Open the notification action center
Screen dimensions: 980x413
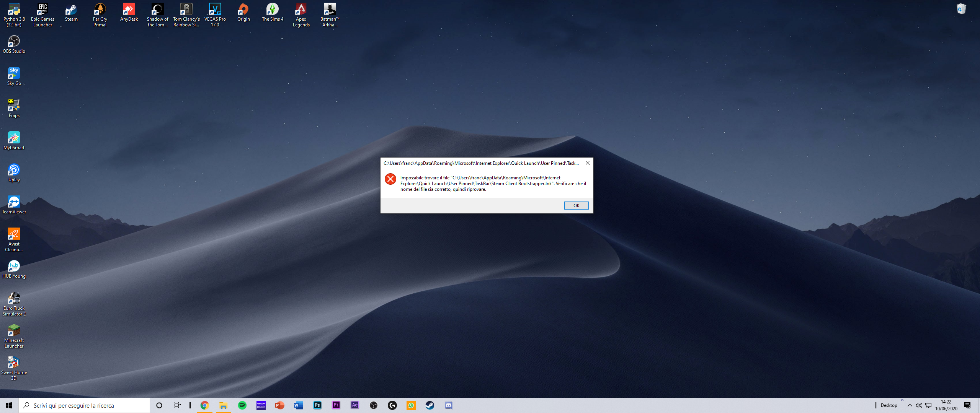967,405
